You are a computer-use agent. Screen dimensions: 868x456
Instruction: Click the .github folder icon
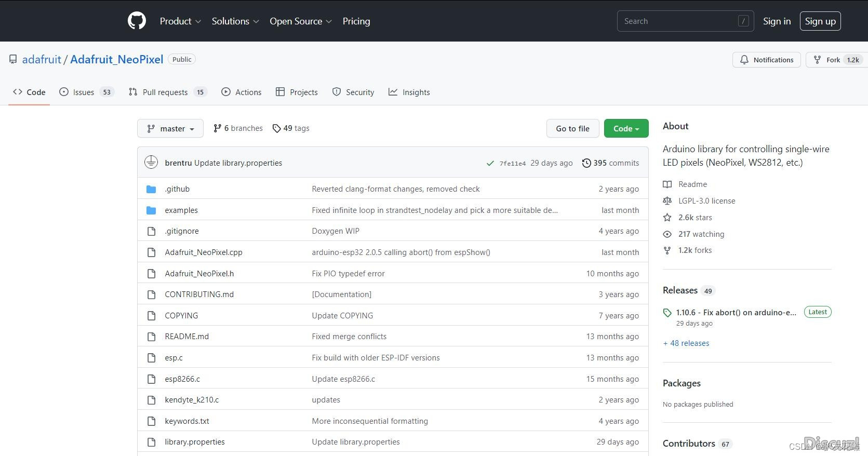(151, 189)
